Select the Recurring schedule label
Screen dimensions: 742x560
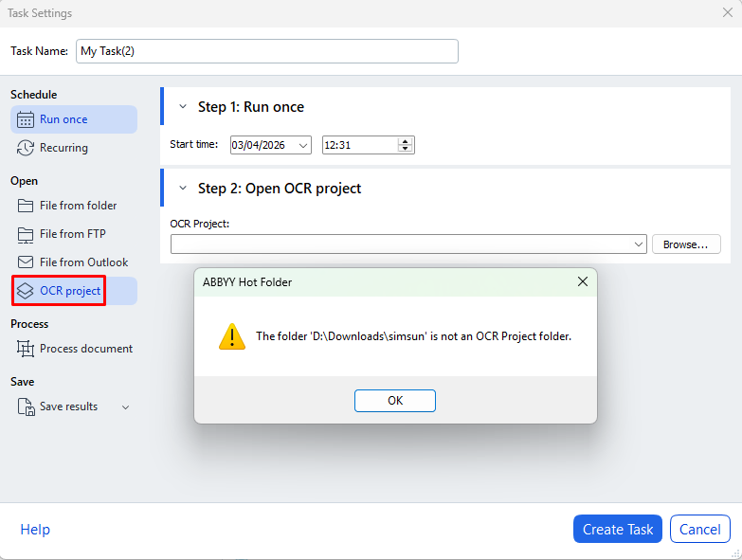[63, 148]
